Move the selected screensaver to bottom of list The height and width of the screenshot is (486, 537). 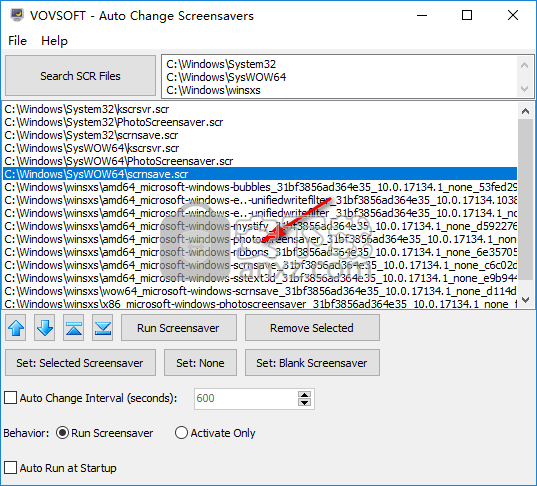[102, 328]
